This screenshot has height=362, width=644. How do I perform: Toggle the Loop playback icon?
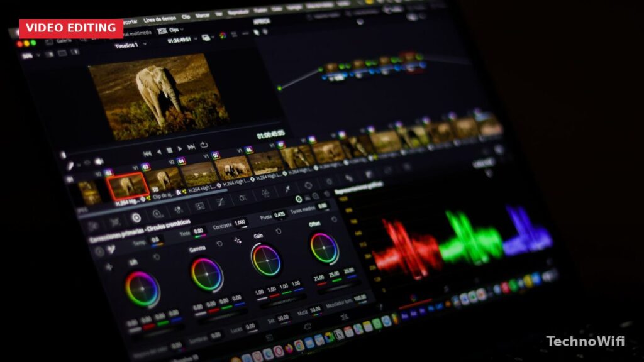coord(204,145)
